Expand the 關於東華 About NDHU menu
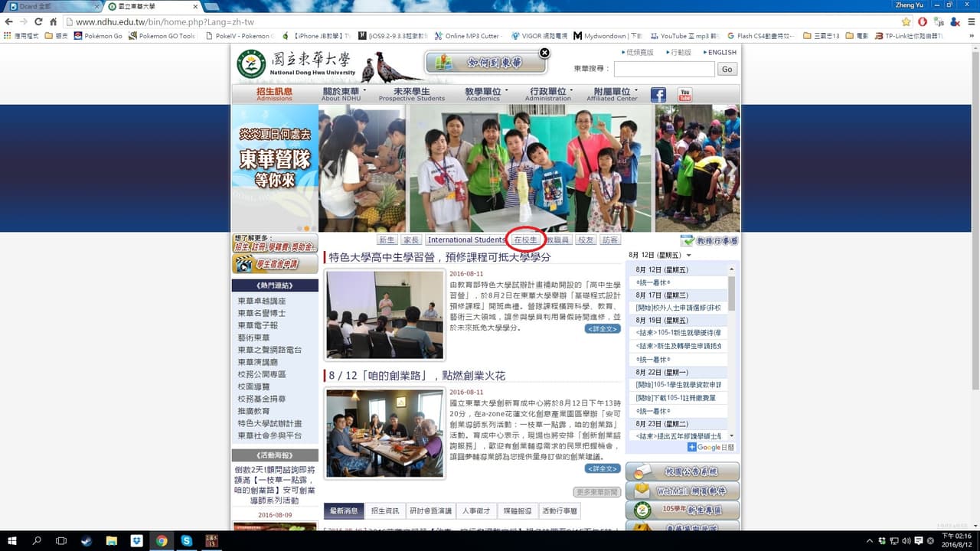Viewport: 980px width, 551px height. [x=343, y=94]
